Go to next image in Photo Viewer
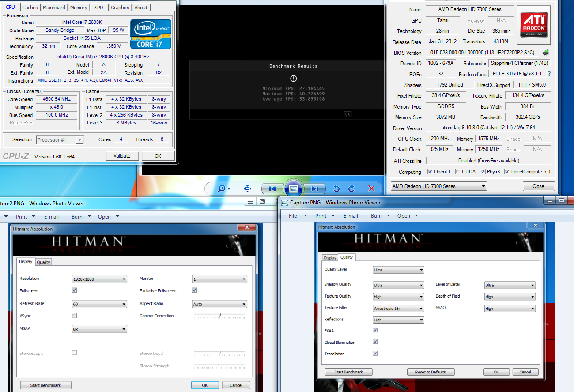This screenshot has height=392, width=574. [x=314, y=188]
